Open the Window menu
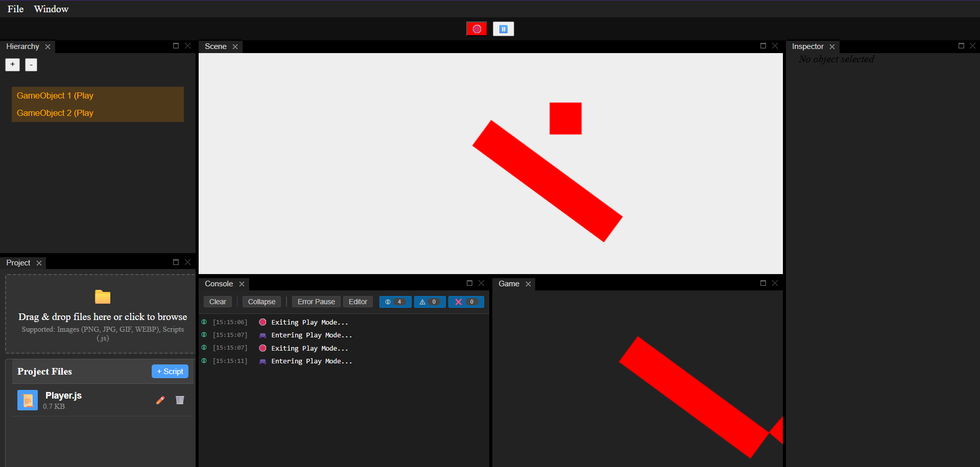Screen dimensions: 980x467 [51, 9]
